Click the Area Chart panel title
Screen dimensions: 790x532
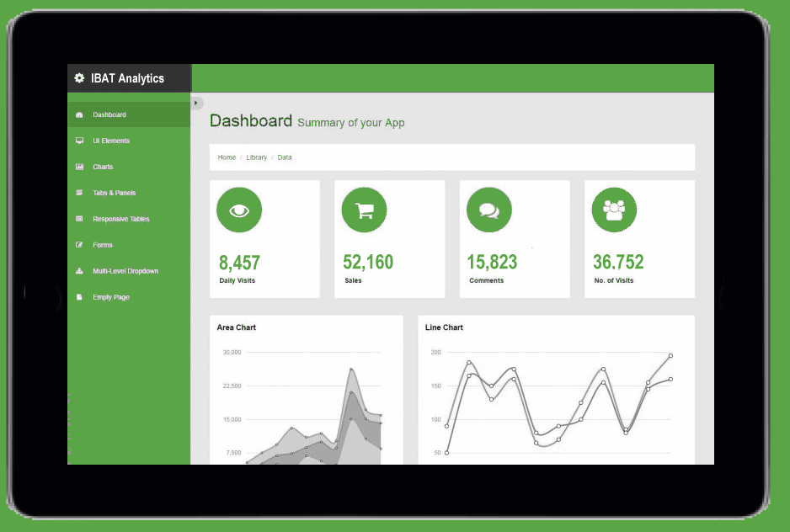[x=237, y=327]
